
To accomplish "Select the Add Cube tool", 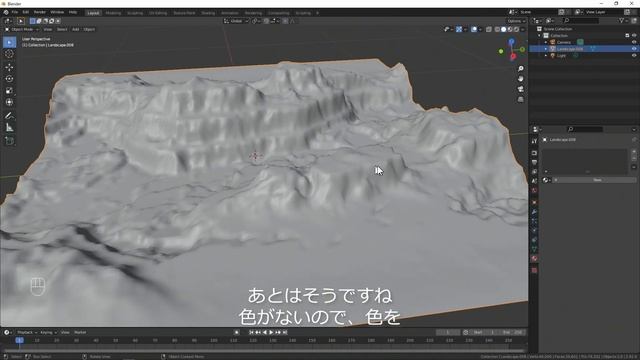I will pos(9,141).
